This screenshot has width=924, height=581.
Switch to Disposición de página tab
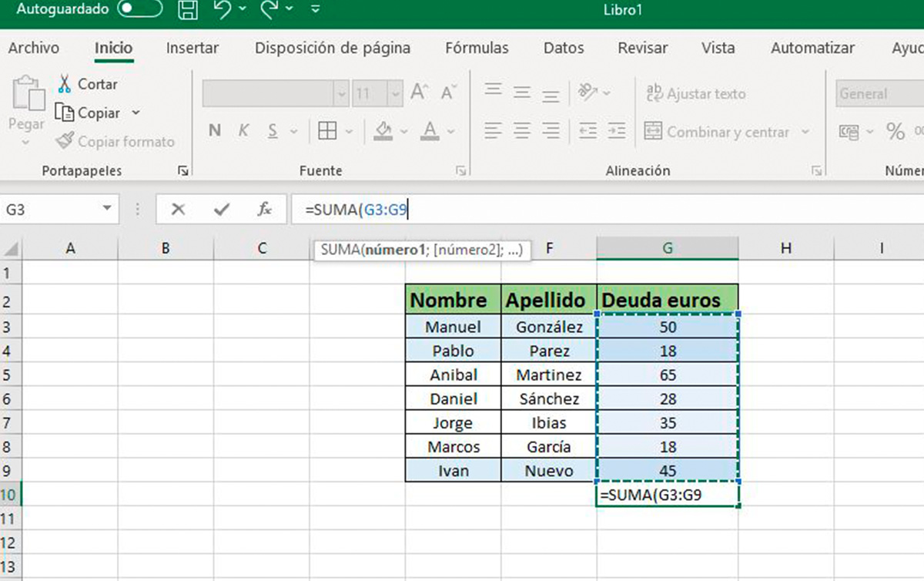tap(333, 48)
